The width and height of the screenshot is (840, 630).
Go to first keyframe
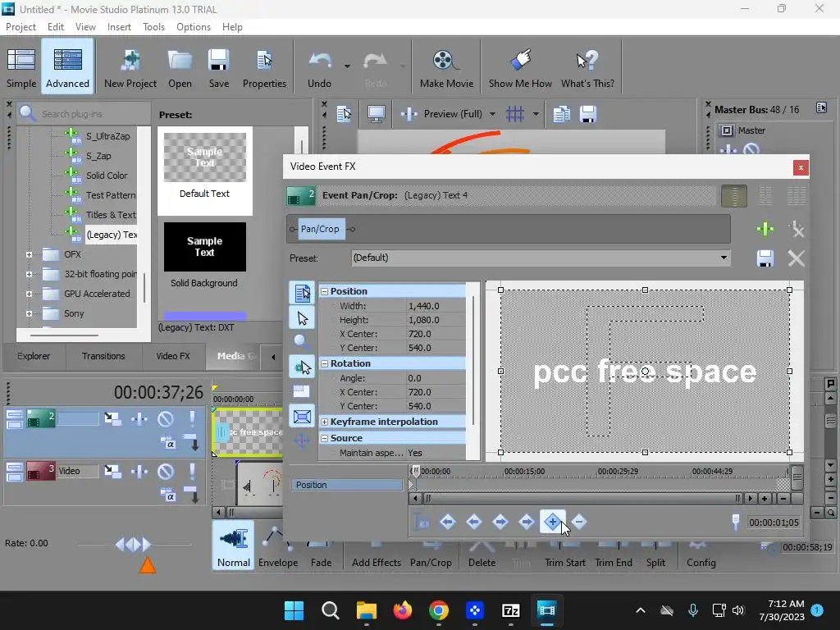coord(447,521)
